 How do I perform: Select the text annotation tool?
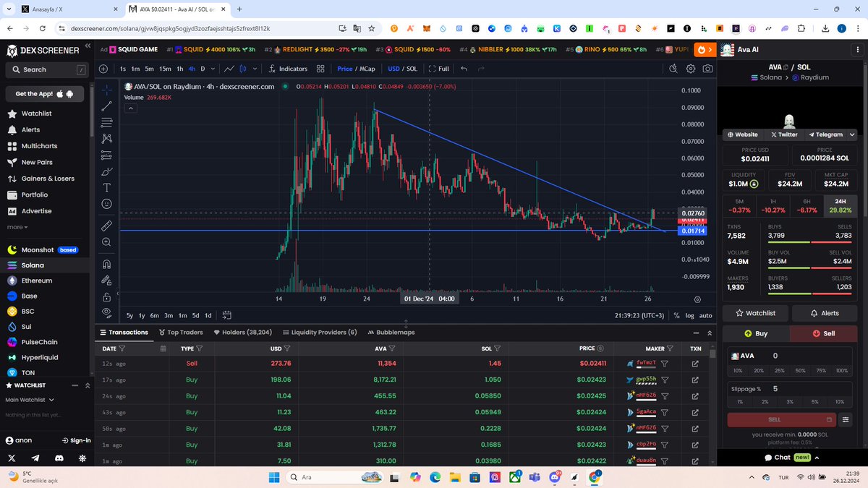click(x=106, y=187)
